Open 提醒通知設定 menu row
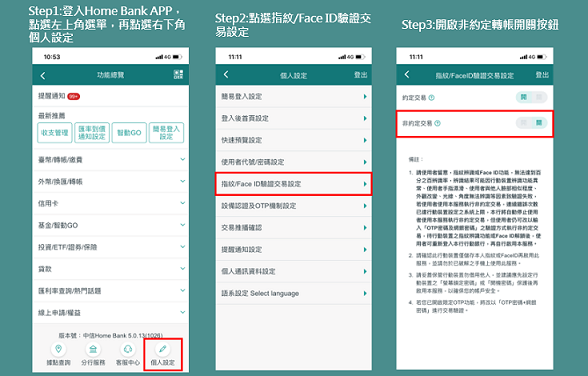Viewport: 588px width, 376px height. click(294, 249)
